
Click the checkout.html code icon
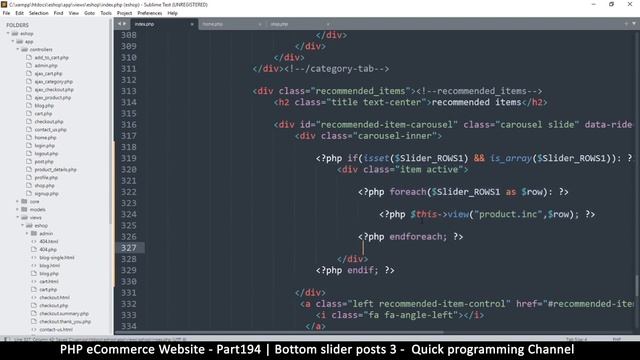pos(34,297)
